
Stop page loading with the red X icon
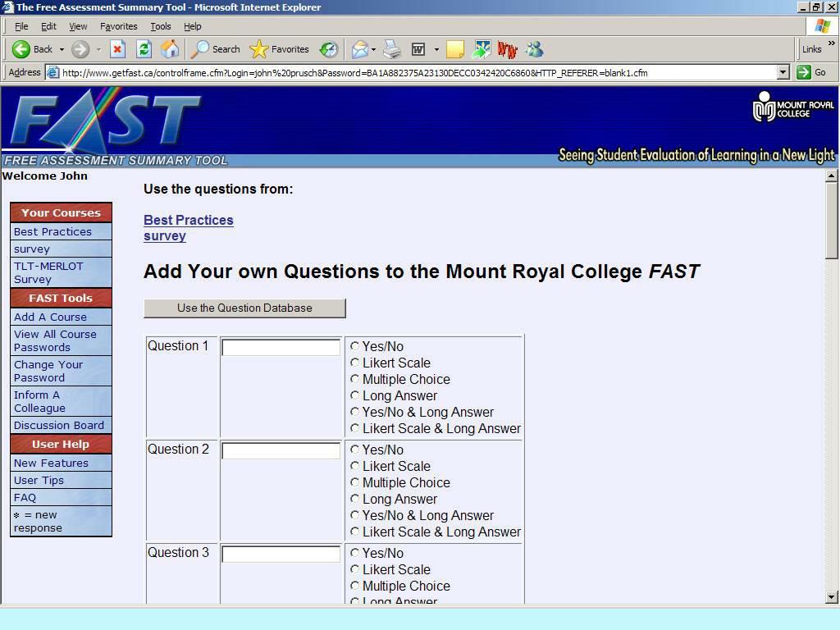click(x=117, y=49)
